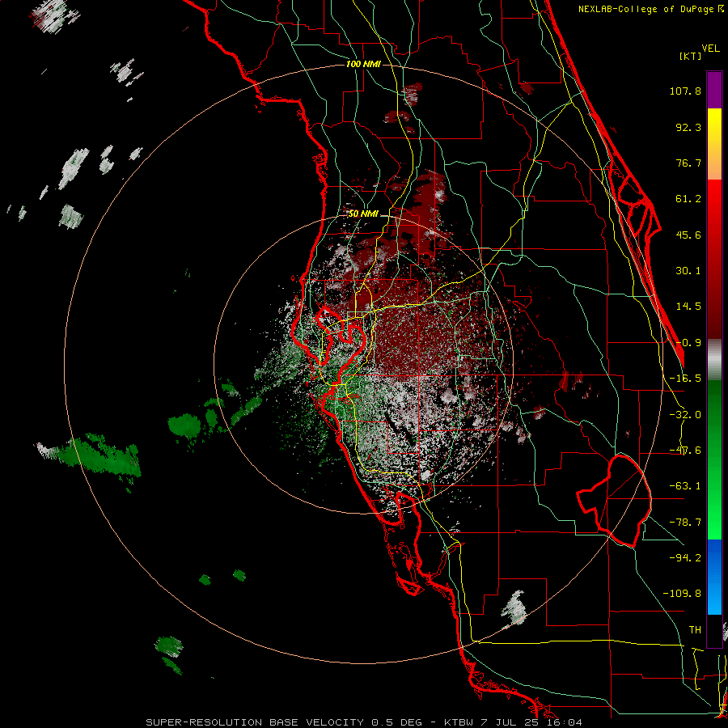
Task: Select the 30.1 legend value
Action: [688, 271]
